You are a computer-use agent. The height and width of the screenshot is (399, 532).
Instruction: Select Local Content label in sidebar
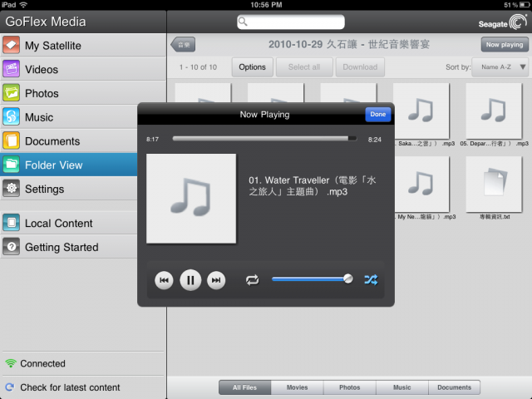tap(59, 224)
